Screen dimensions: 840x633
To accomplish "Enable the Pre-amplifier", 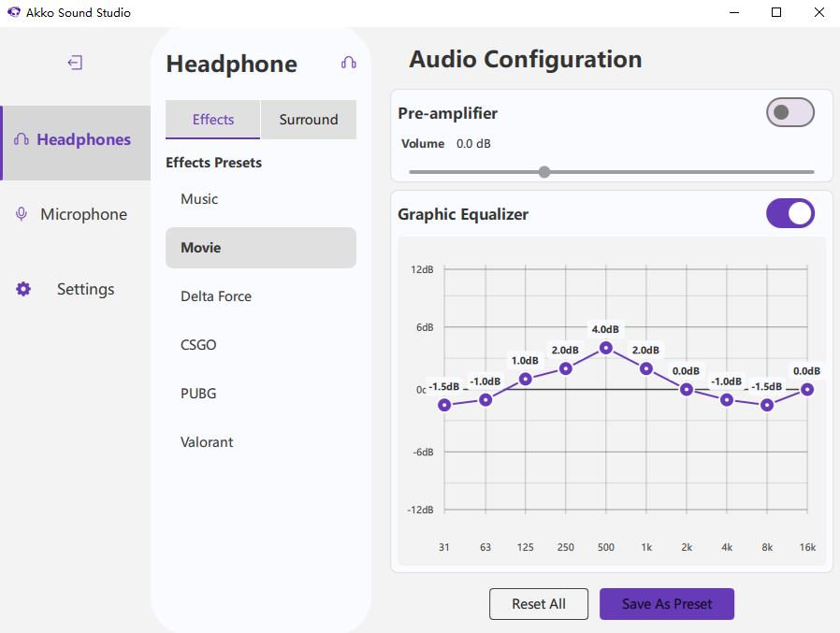I will pyautogui.click(x=790, y=111).
